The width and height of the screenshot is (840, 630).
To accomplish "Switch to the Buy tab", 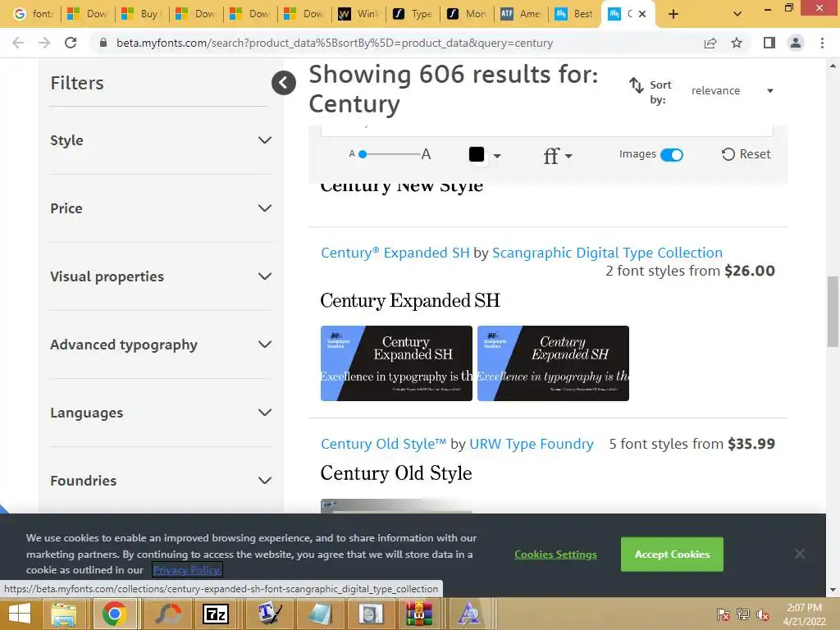I will [x=141, y=14].
